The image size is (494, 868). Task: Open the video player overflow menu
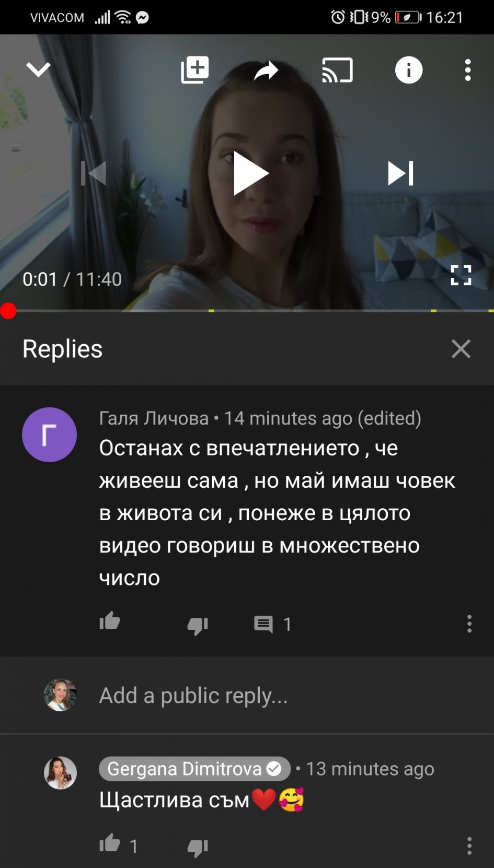[468, 70]
